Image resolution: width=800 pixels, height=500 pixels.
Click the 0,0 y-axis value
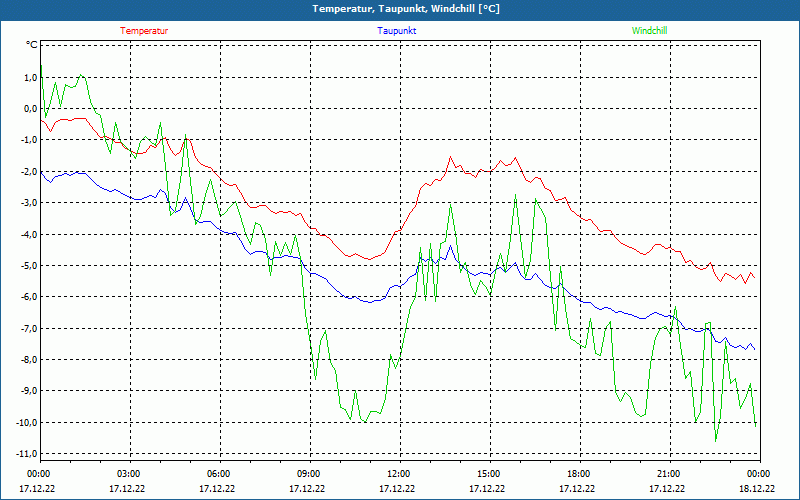pyautogui.click(x=30, y=109)
